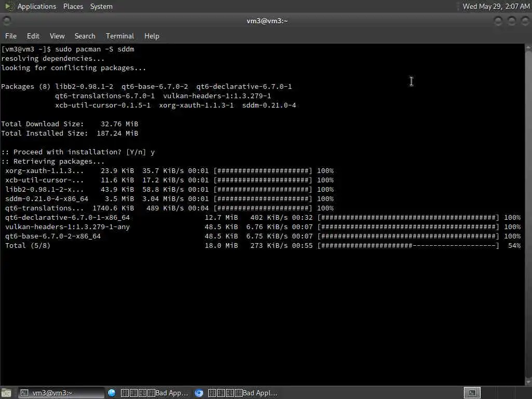532x399 pixels.
Task: Click 'Retrieving packages...' line
Action: tap(52, 162)
